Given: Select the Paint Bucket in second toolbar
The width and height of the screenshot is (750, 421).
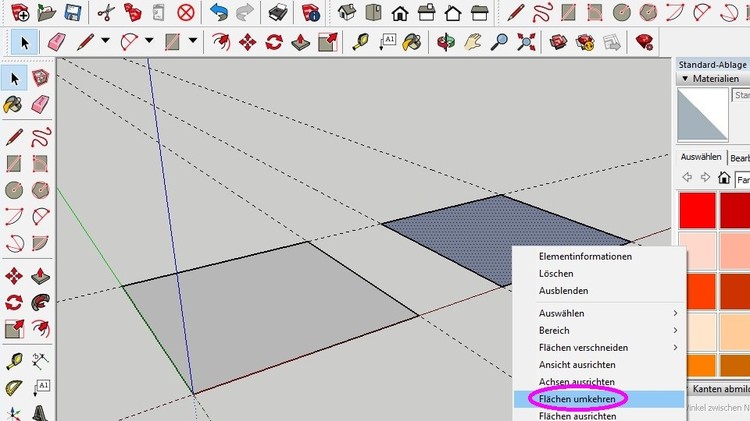Looking at the screenshot, I should point(412,42).
